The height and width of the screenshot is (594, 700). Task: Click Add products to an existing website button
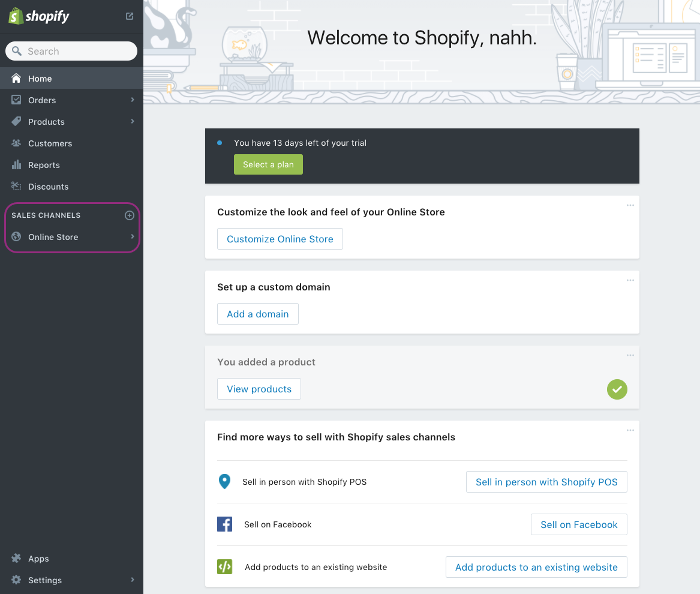(x=536, y=567)
